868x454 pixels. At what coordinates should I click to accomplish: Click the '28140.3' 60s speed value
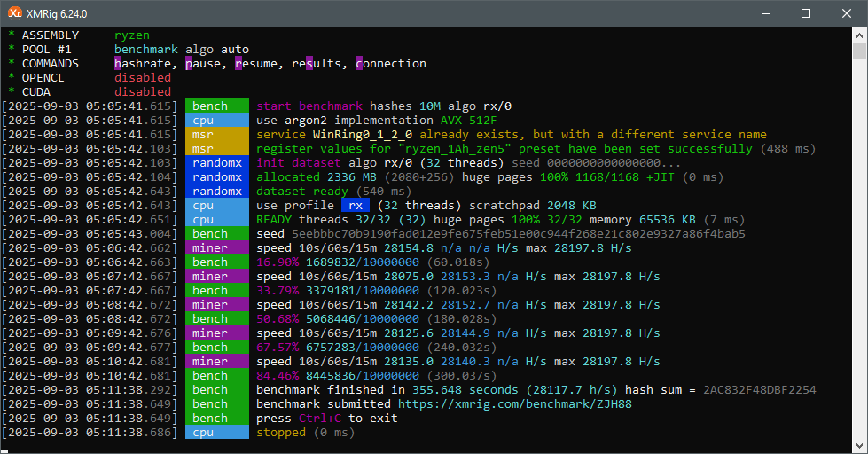(x=465, y=362)
